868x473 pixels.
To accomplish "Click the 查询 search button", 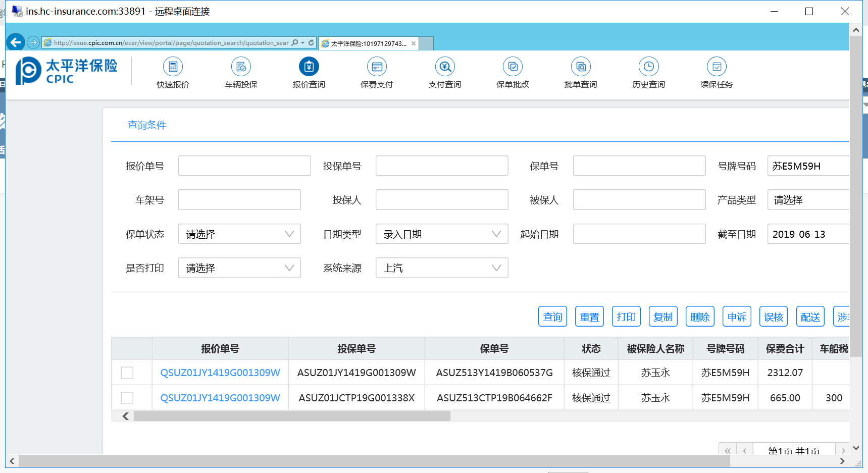I will click(x=552, y=317).
